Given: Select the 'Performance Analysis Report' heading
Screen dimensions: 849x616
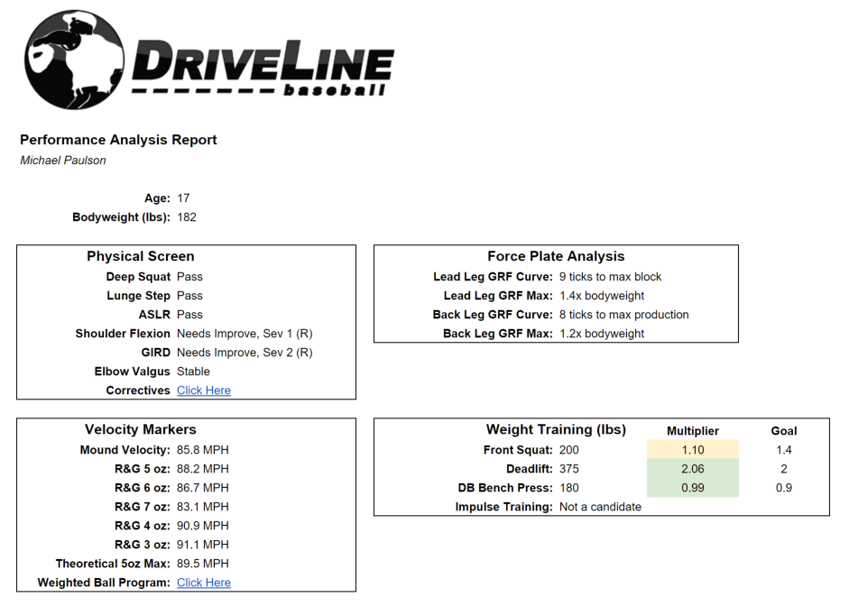Looking at the screenshot, I should pyautogui.click(x=118, y=140).
